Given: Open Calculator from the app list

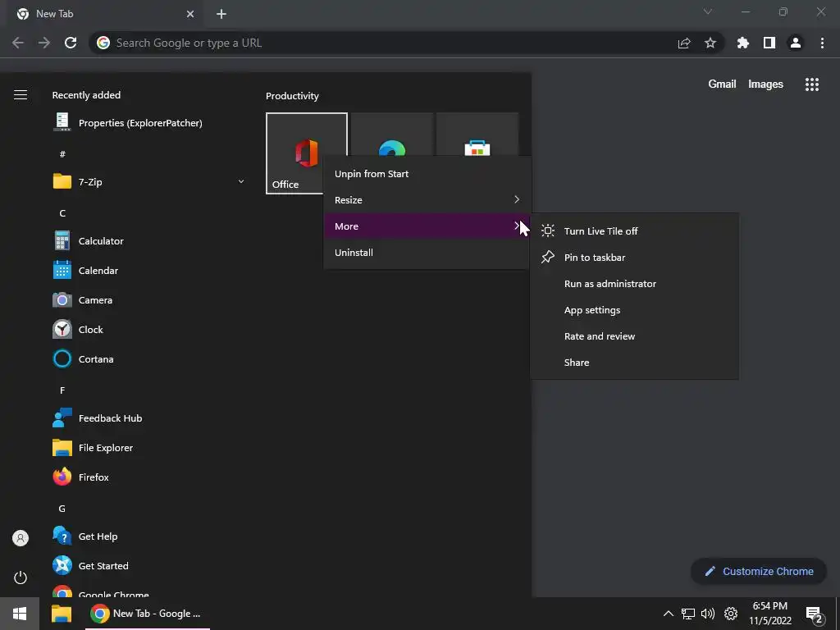Looking at the screenshot, I should pyautogui.click(x=101, y=241).
